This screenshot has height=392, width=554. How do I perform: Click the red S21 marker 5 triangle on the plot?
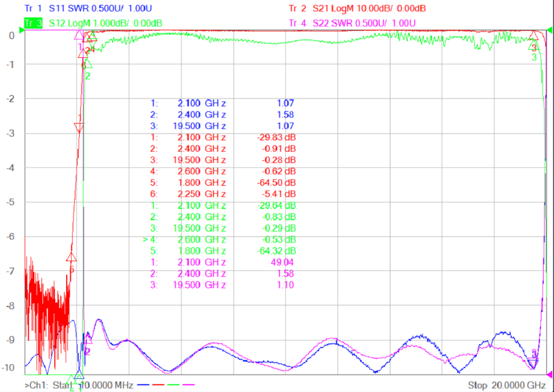point(71,257)
